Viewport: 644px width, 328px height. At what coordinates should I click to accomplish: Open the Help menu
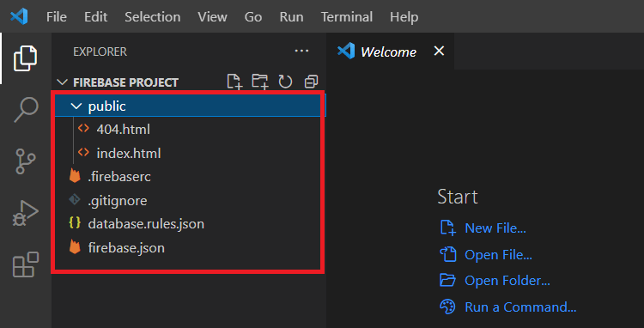(x=404, y=17)
